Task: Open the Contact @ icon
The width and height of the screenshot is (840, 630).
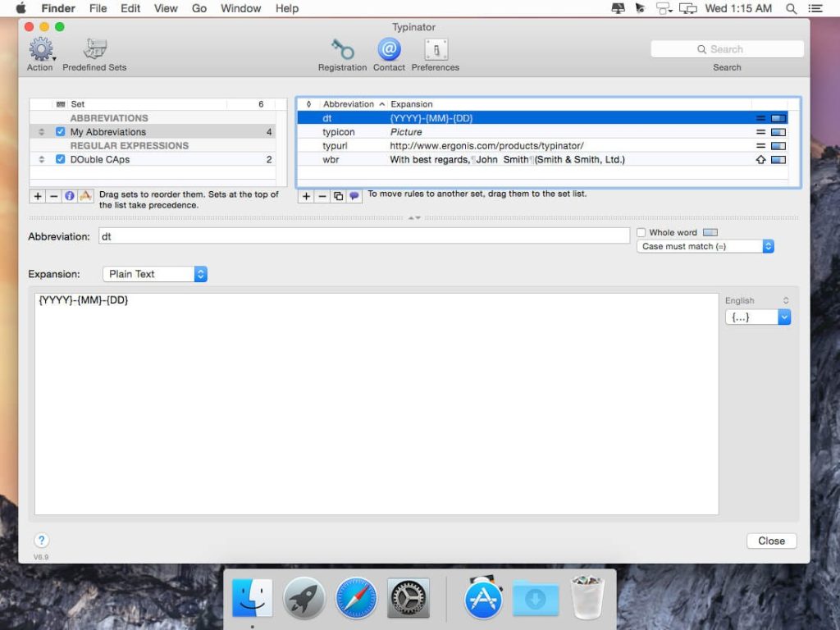Action: (389, 50)
